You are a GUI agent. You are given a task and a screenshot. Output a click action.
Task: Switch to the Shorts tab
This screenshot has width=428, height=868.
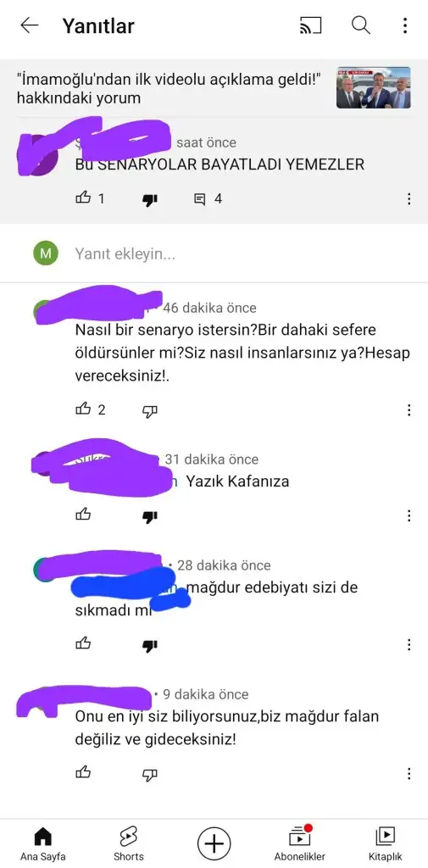(x=129, y=843)
